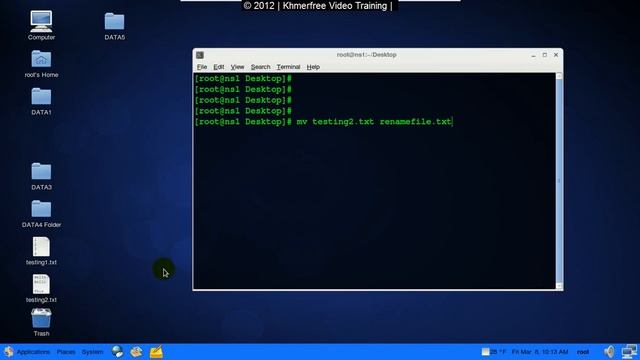Viewport: 640px width, 360px height.
Task: Open the Places panel menu
Action: click(66, 351)
